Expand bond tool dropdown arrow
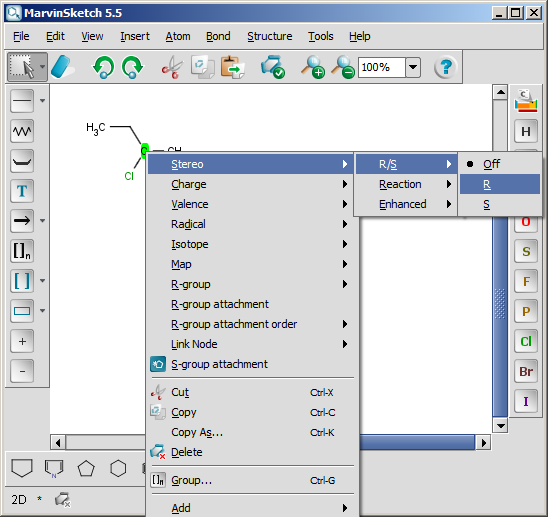 tap(43, 101)
